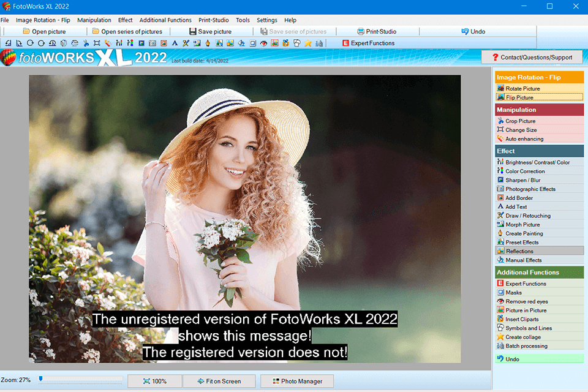Viewport: 588px width, 392px height.
Task: Click the Print-Studio toolbar button with printer icon
Action: click(x=377, y=31)
